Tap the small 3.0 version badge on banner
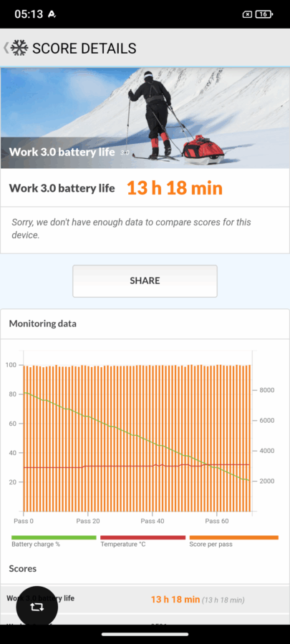 (x=125, y=152)
